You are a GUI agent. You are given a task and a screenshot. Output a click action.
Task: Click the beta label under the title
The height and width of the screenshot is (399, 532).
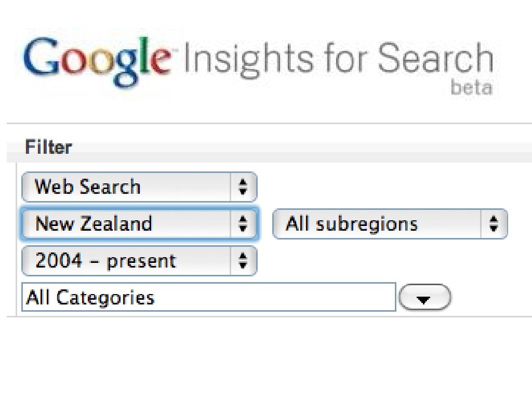coord(471,88)
